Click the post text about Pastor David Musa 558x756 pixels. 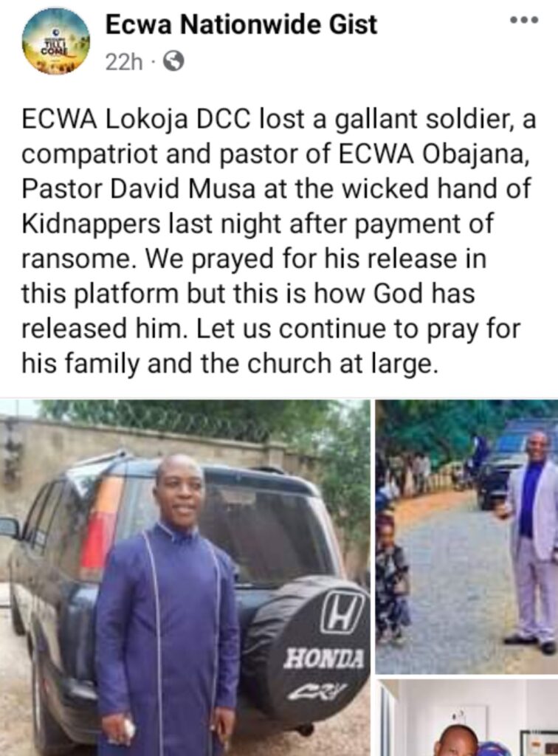tap(278, 241)
